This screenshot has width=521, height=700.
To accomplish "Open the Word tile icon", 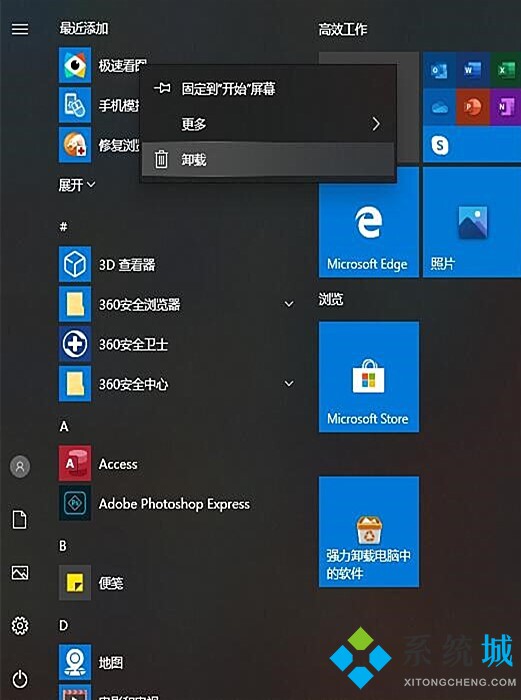I will [473, 70].
